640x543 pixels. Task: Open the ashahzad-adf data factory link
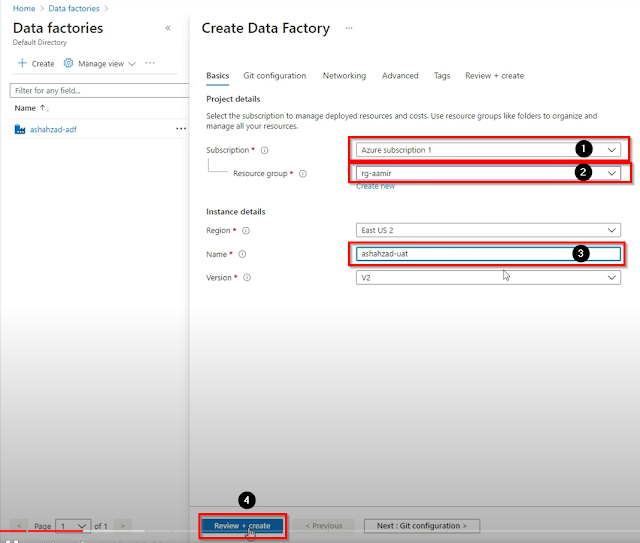pos(53,129)
